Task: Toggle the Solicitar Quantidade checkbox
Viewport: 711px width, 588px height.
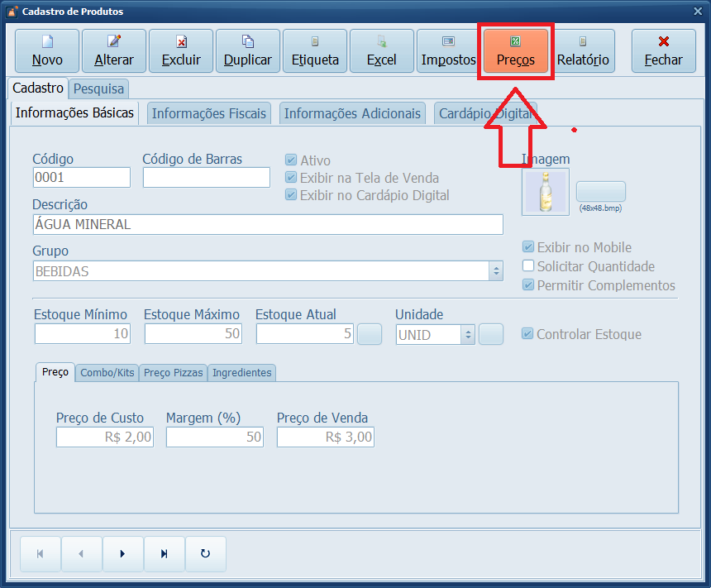Action: click(x=528, y=266)
